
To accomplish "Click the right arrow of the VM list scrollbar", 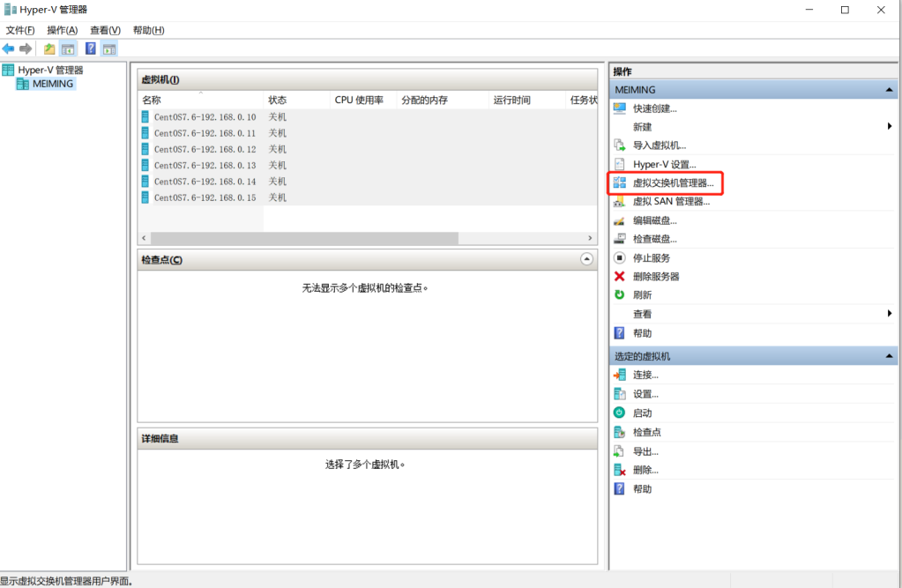I will tap(590, 238).
